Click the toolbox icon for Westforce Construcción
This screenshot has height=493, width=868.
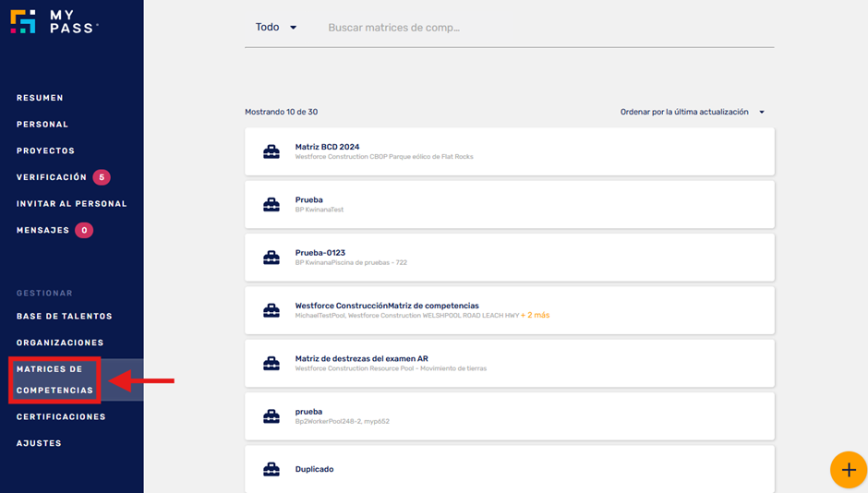[x=271, y=310]
